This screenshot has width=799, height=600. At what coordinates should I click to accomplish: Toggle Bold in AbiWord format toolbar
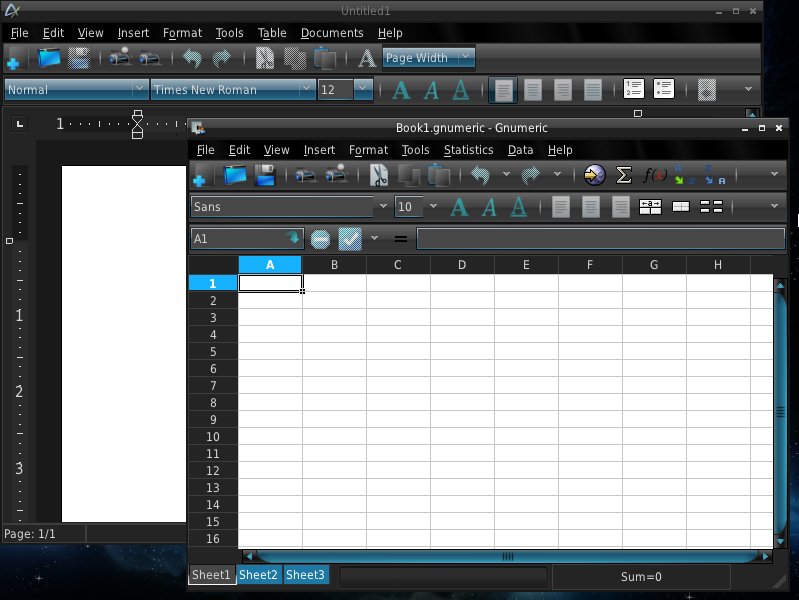(401, 90)
